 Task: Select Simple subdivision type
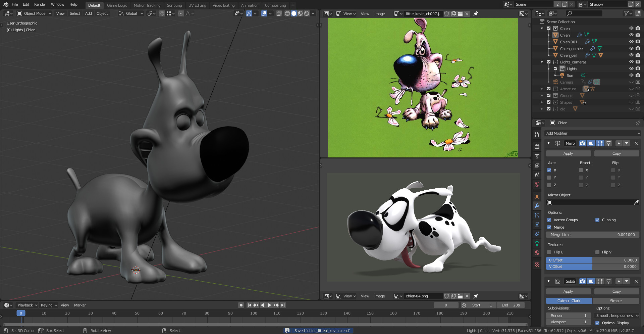pyautogui.click(x=616, y=301)
